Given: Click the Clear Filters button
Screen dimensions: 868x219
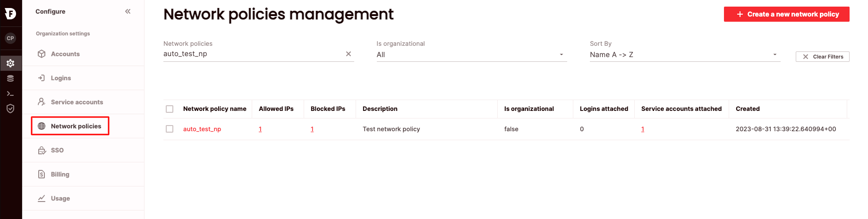Looking at the screenshot, I should point(823,57).
